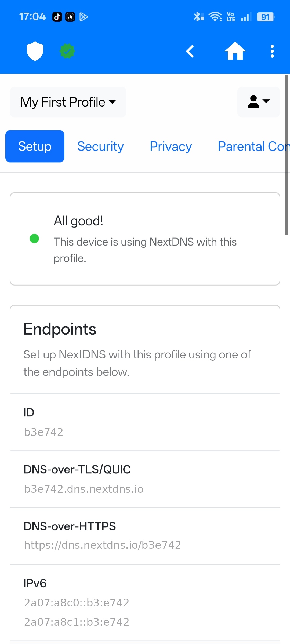290x644 pixels.
Task: Open the Privacy tab
Action: pos(171,146)
